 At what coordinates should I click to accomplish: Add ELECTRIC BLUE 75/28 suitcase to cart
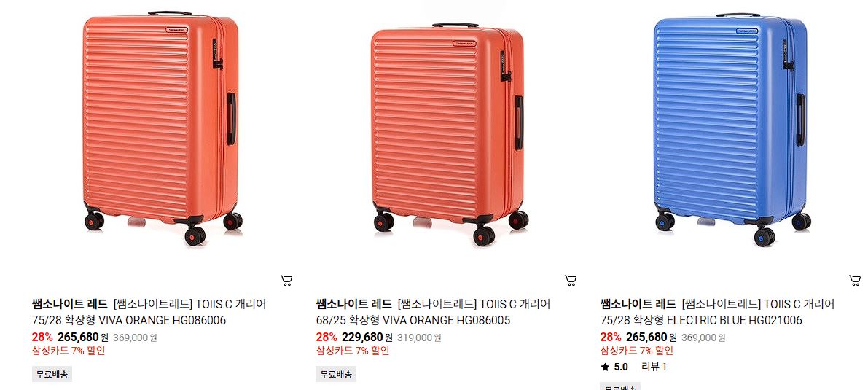point(855,281)
